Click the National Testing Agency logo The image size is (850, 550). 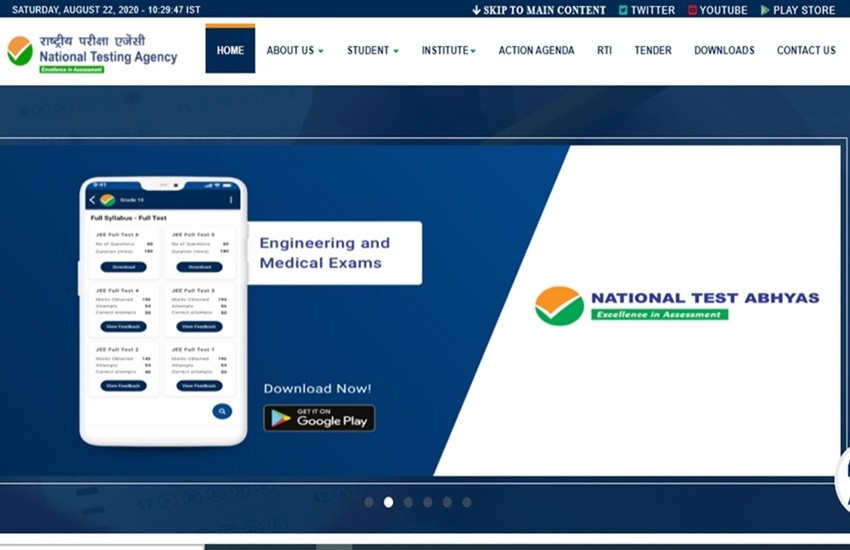click(92, 52)
